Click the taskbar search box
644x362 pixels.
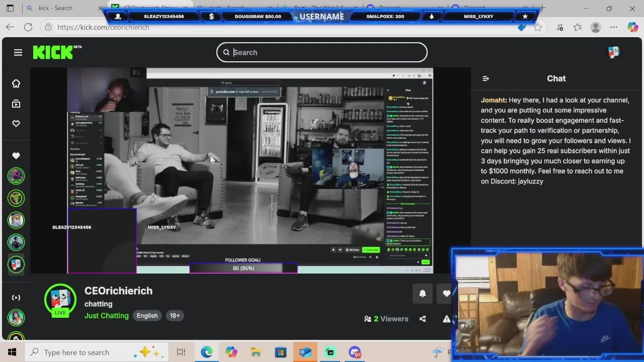[97, 352]
